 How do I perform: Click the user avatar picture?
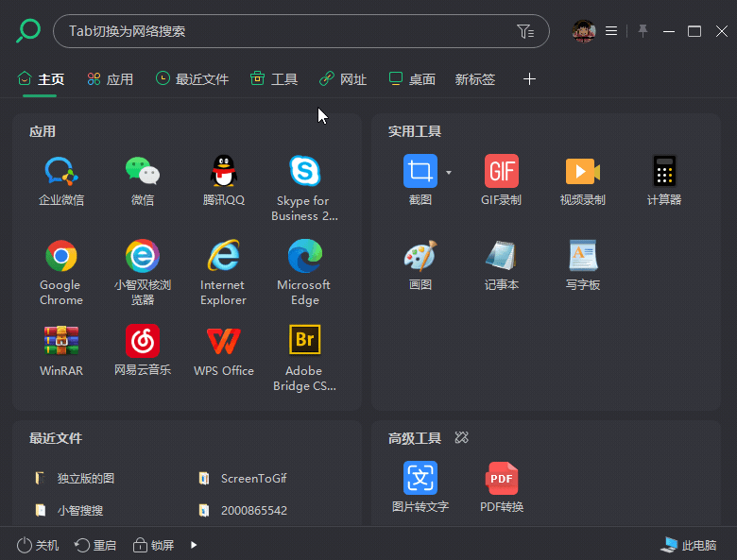coord(584,31)
